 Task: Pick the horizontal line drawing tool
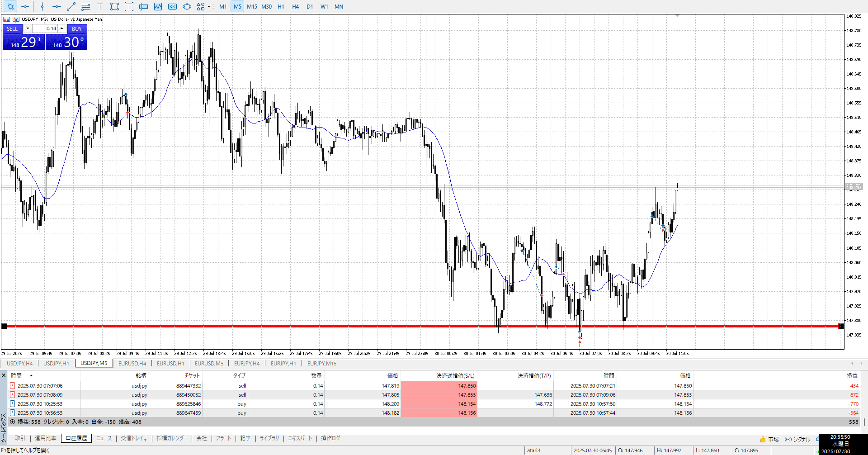57,7
